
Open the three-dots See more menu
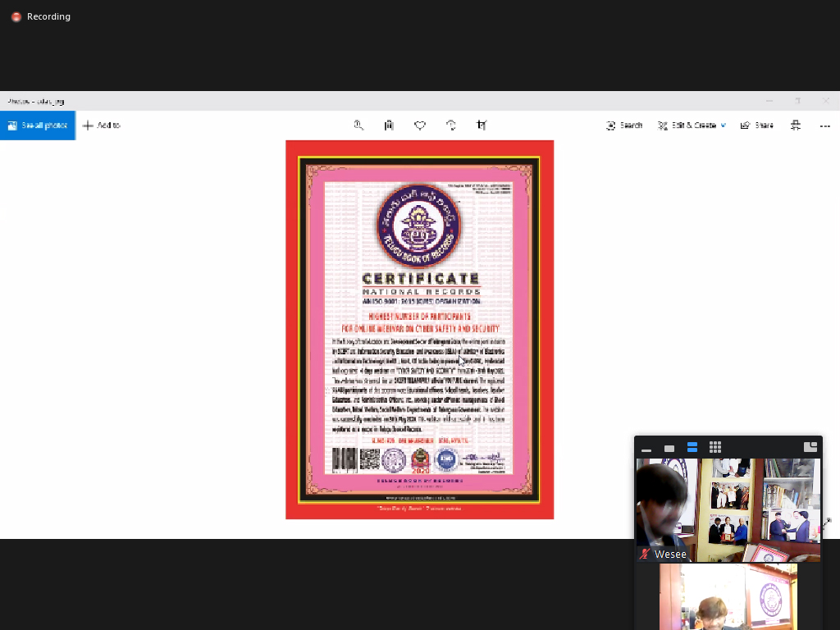click(x=825, y=126)
